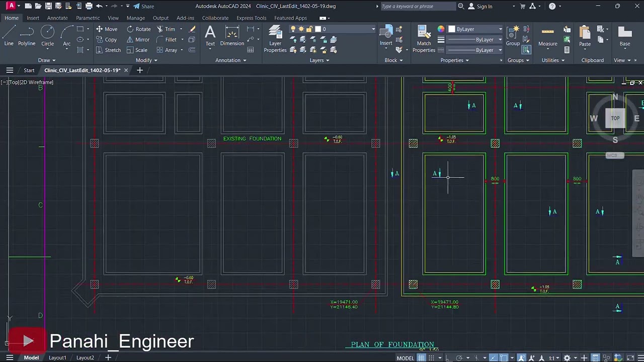Screen dimensions: 644x362
Task: Toggle drawing grid display in status bar
Action: point(422,358)
